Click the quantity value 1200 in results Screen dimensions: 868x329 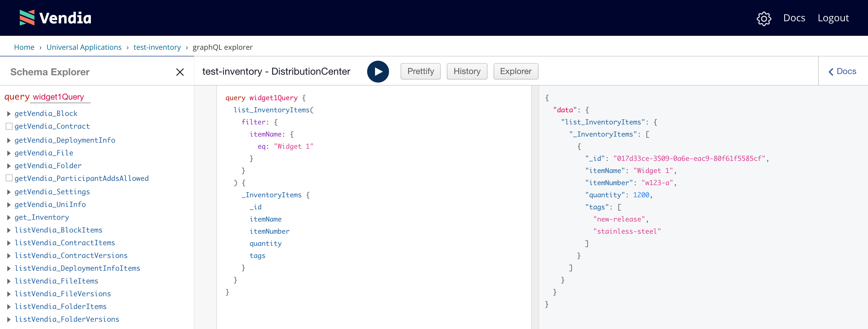[641, 195]
